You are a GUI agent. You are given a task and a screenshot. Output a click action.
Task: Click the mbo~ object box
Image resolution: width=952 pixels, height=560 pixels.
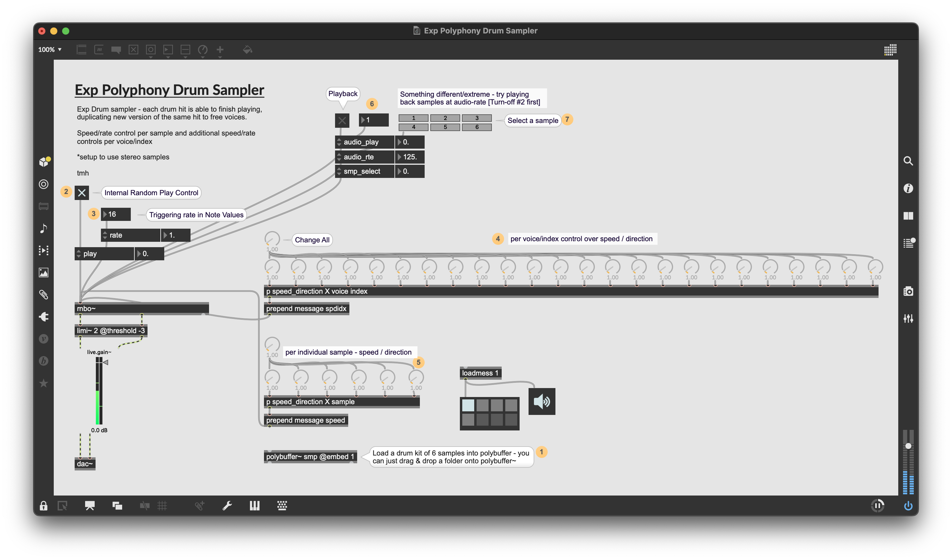142,309
